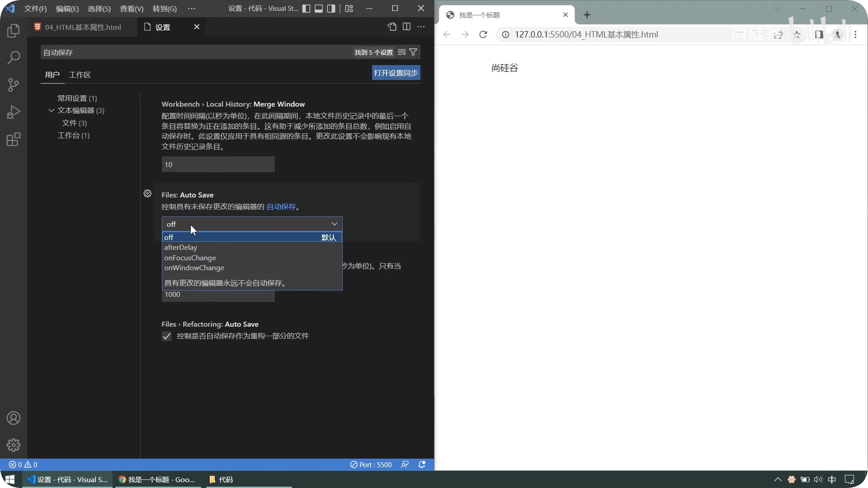Click the filter icon in settings search
868x488 pixels.
click(x=413, y=52)
